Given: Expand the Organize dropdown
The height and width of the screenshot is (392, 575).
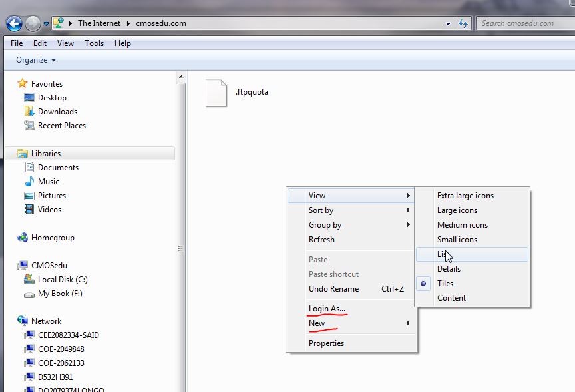Looking at the screenshot, I should point(36,60).
